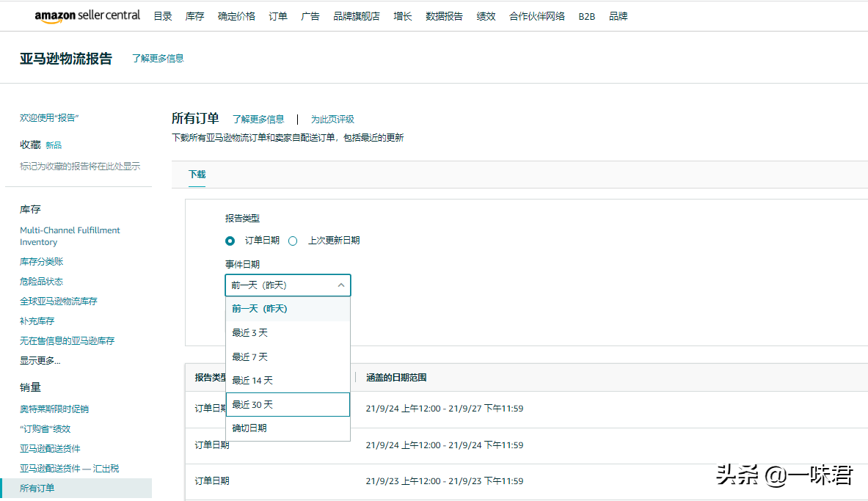Choose 最近 14 天 option
Image resolution: width=868 pixels, height=501 pixels.
[x=288, y=380]
